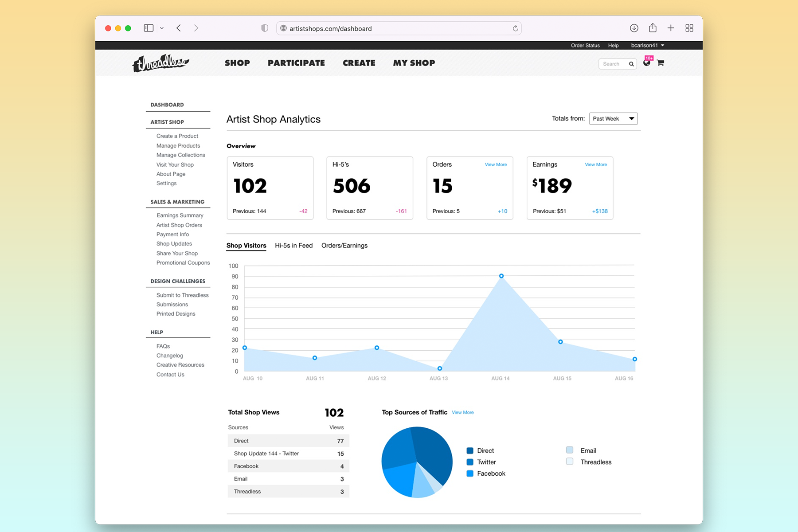The height and width of the screenshot is (532, 798).
Task: Open a new tab with the plus icon
Action: (671, 28)
